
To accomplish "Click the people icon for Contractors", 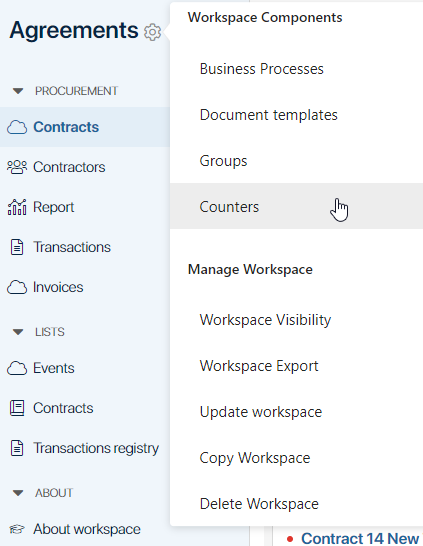I will pos(17,167).
